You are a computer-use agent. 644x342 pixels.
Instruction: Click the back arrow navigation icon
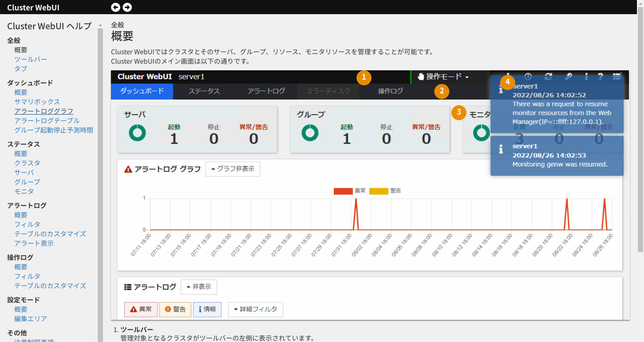pos(116,7)
